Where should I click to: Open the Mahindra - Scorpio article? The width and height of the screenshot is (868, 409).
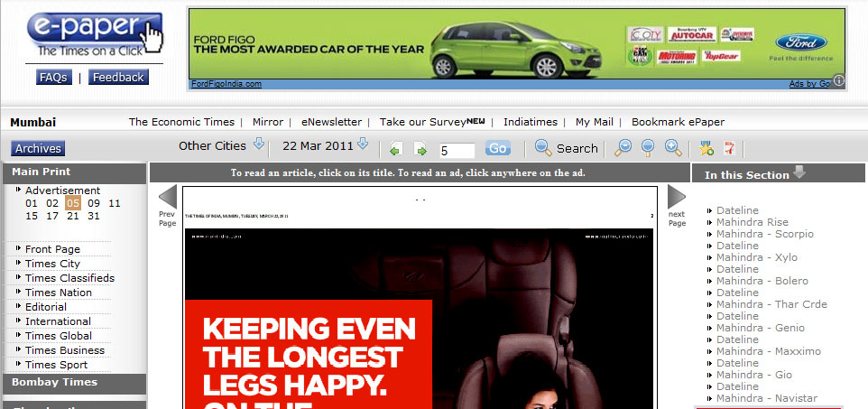pyautogui.click(x=765, y=234)
